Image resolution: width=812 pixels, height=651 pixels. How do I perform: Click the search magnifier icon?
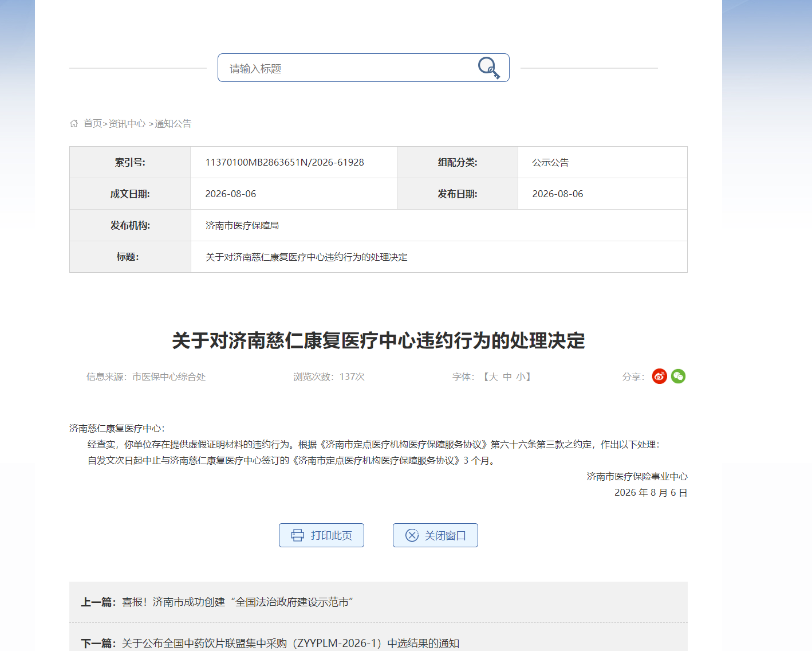[489, 68]
